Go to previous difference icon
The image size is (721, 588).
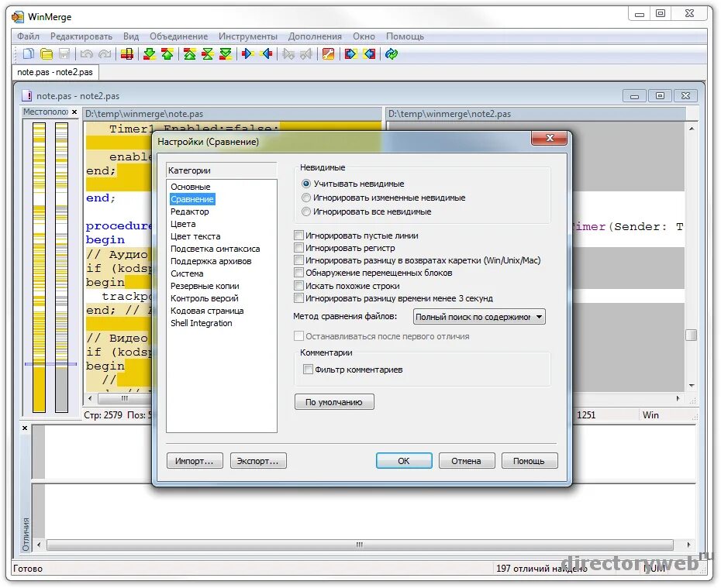(x=167, y=53)
